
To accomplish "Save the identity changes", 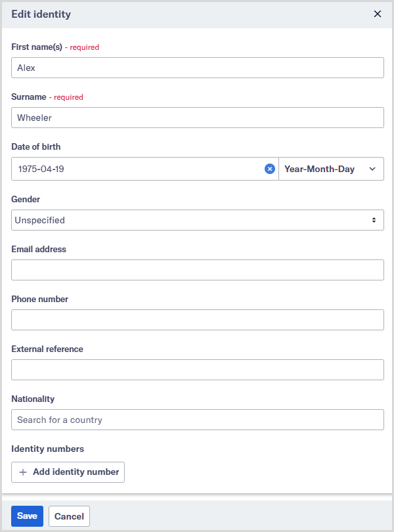I will click(27, 516).
